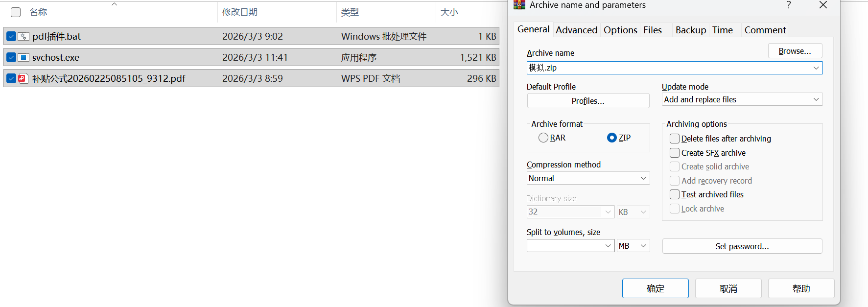Open the Comment tab
The image size is (868, 307).
click(x=765, y=30)
